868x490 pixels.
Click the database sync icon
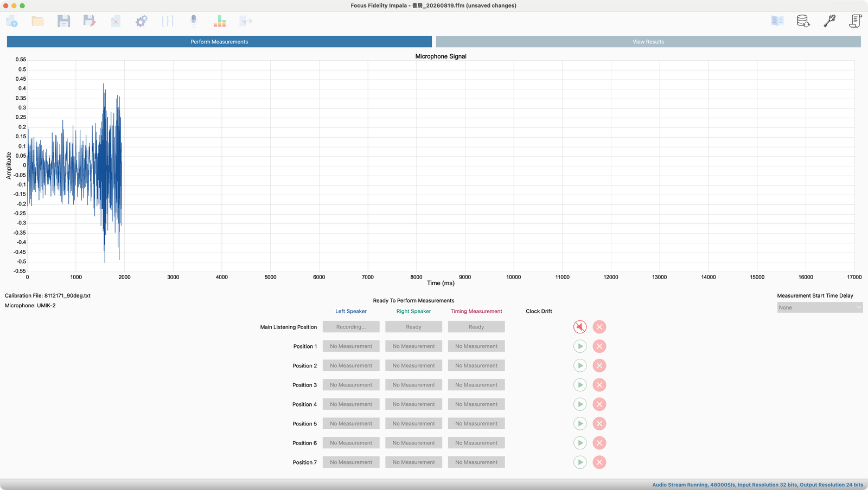803,21
